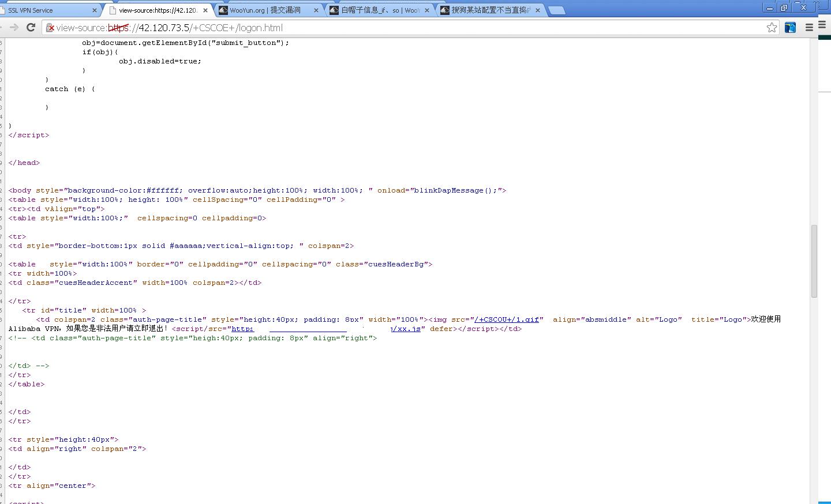Click the body tag line with blinkDapMessage

pos(257,190)
